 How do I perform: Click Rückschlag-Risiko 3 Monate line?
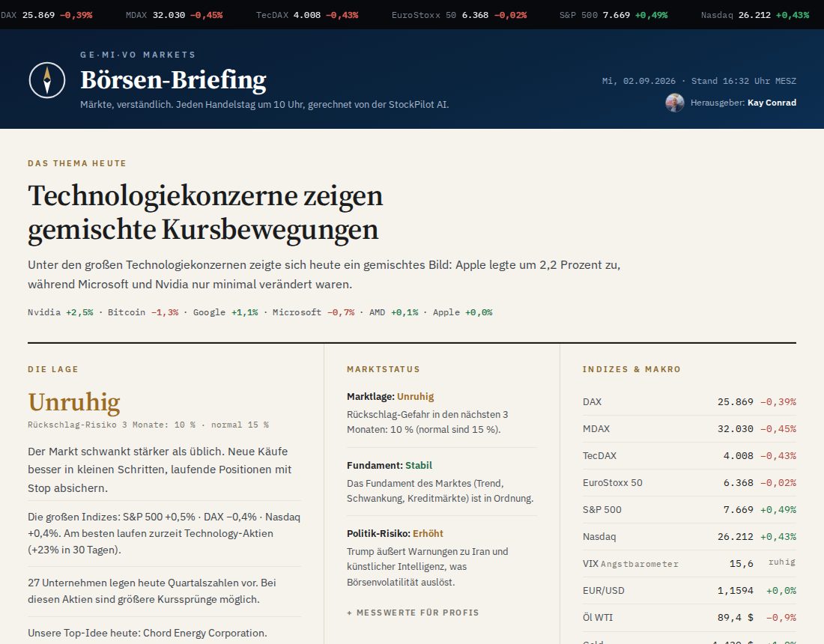tap(148, 425)
